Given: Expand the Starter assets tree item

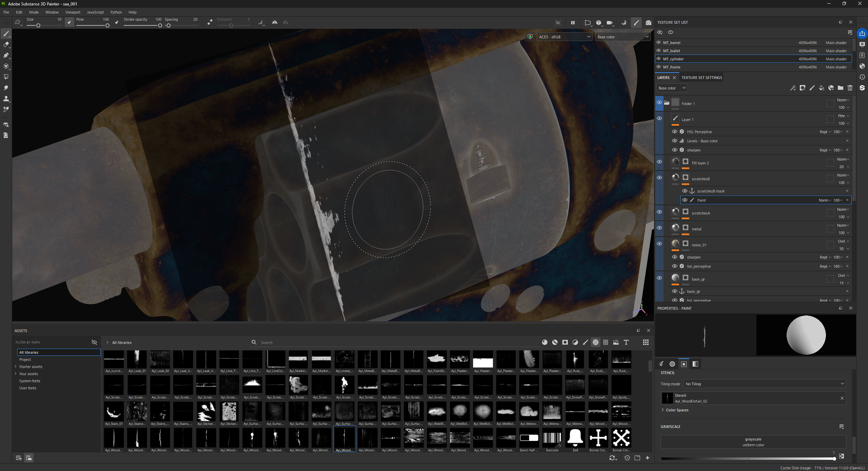Looking at the screenshot, I should click(x=16, y=366).
